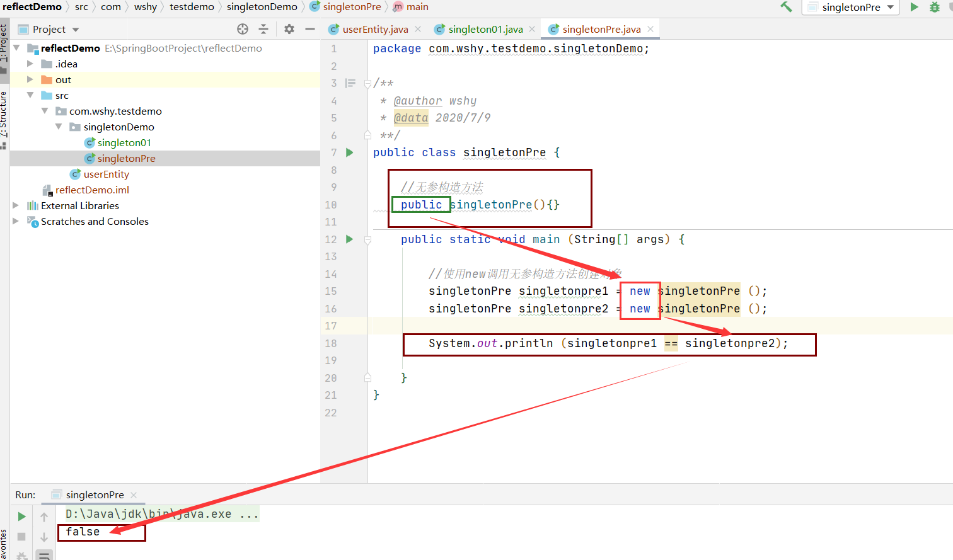Expand the .idea folder

(30, 64)
